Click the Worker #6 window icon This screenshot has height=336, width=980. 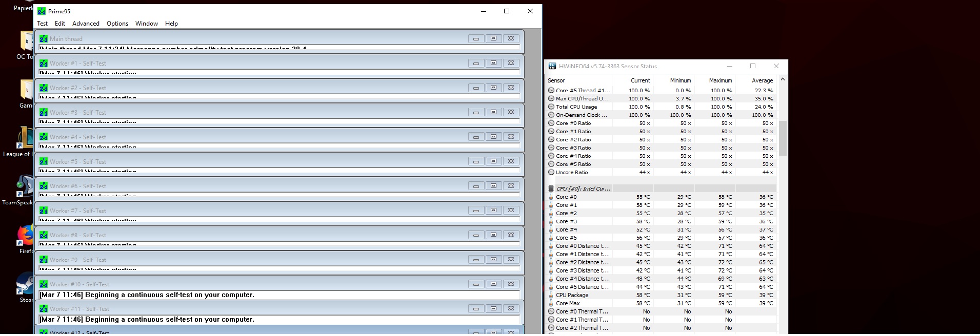click(x=44, y=186)
